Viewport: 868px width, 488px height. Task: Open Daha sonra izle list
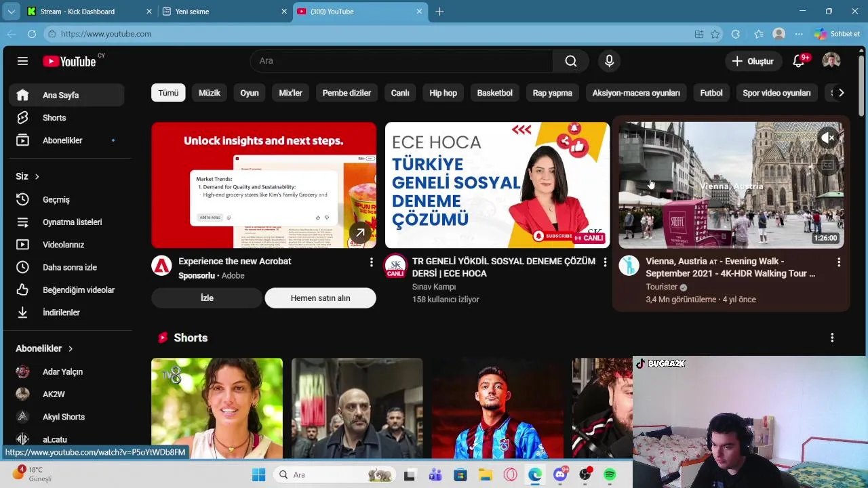click(x=66, y=267)
